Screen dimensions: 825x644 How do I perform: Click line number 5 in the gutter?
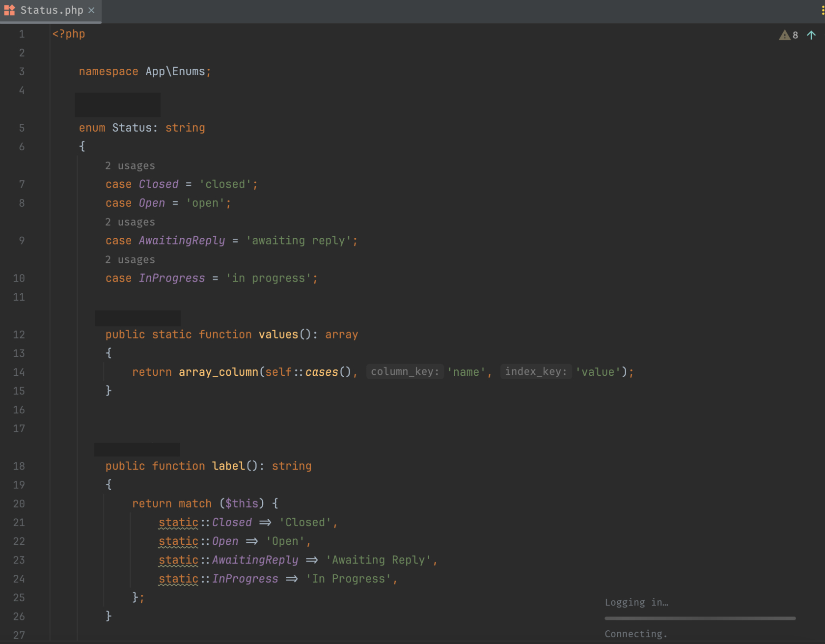click(x=22, y=128)
